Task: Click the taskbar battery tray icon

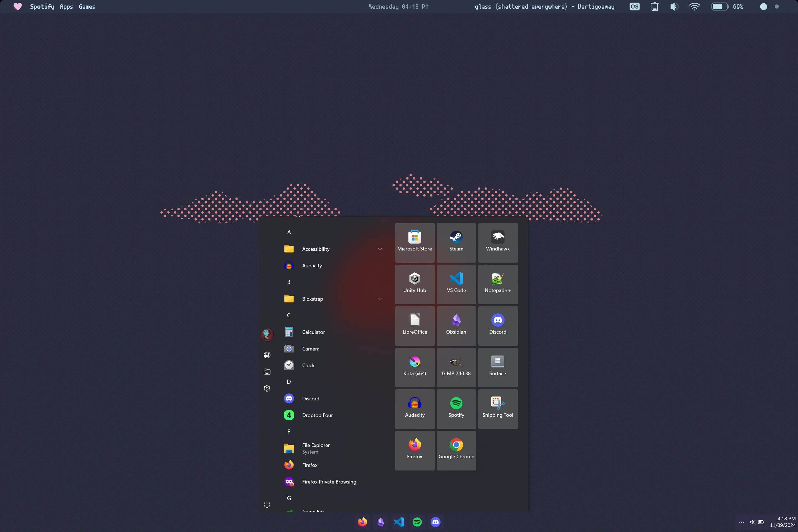Action: tap(761, 522)
